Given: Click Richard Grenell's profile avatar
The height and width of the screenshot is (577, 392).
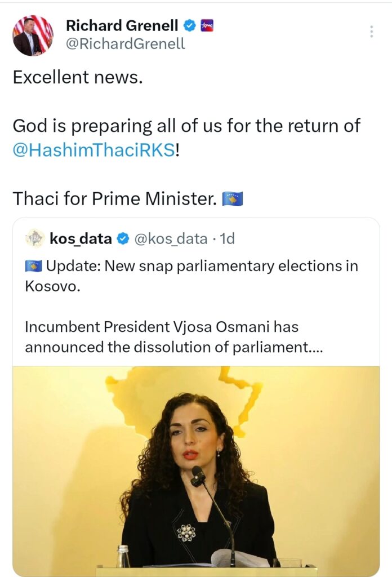Looking at the screenshot, I should (x=33, y=35).
